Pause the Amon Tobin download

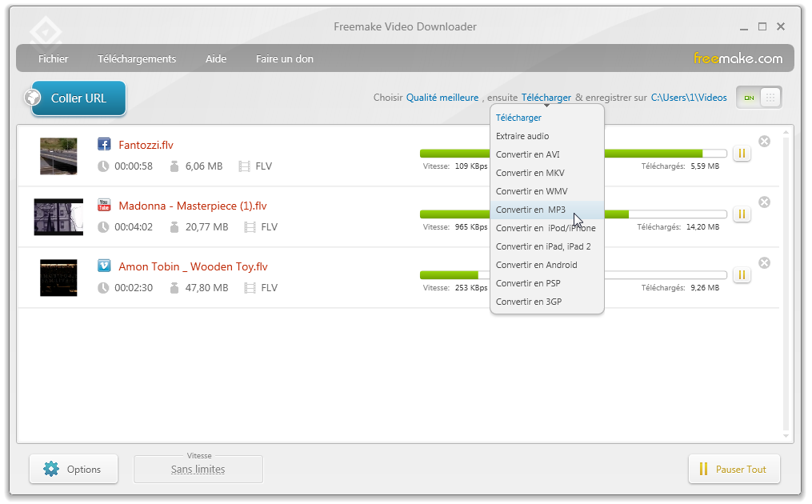point(742,275)
